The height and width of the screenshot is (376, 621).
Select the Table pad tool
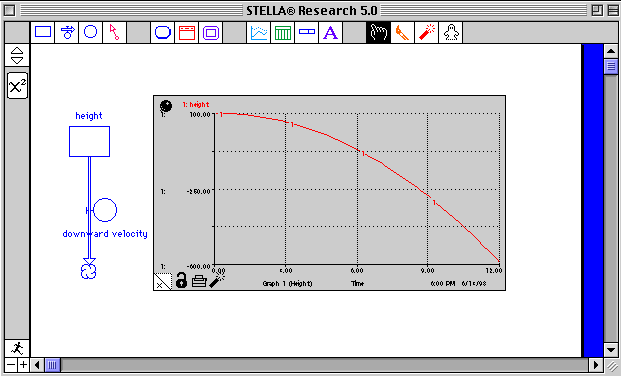[x=283, y=32]
